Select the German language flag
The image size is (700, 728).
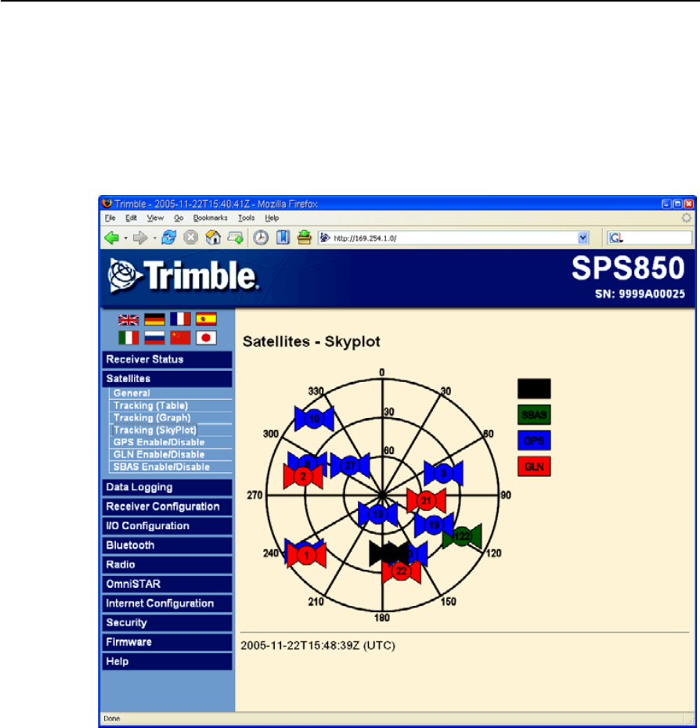point(154,319)
